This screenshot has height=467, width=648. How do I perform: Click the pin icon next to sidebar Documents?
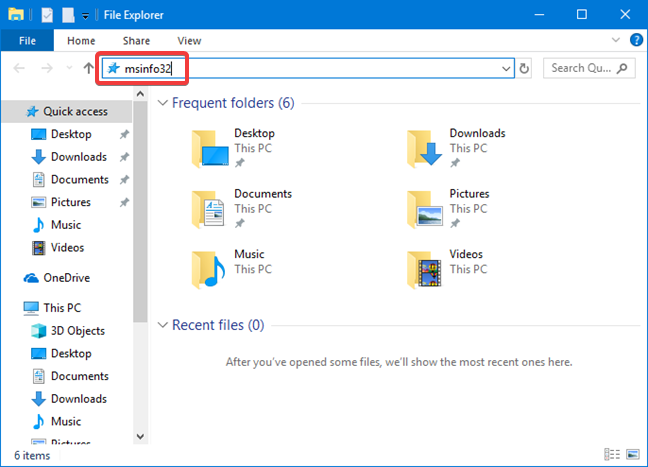click(x=124, y=180)
